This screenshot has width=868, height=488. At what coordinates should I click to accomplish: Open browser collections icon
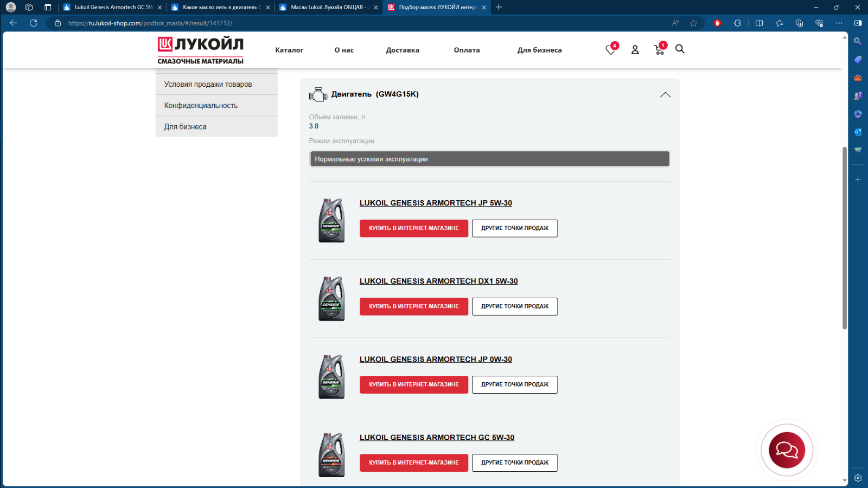[x=799, y=23]
